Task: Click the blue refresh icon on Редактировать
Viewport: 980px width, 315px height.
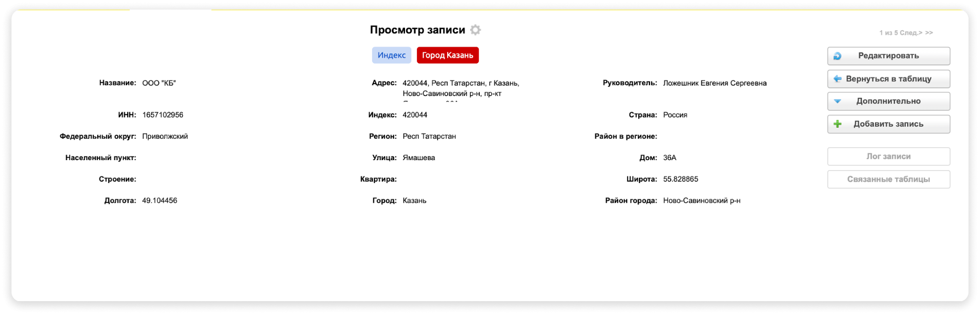Action: [x=837, y=56]
